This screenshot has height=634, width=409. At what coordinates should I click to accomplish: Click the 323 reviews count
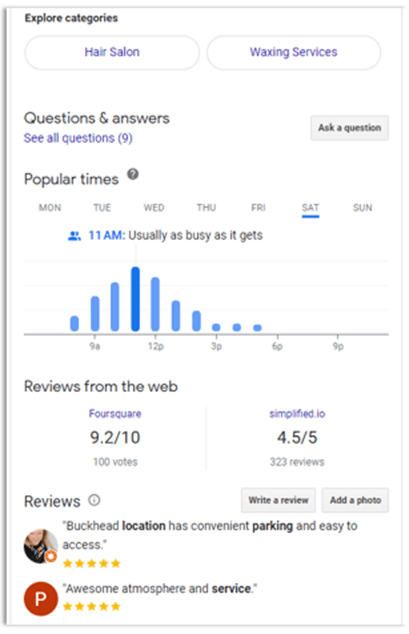[297, 462]
